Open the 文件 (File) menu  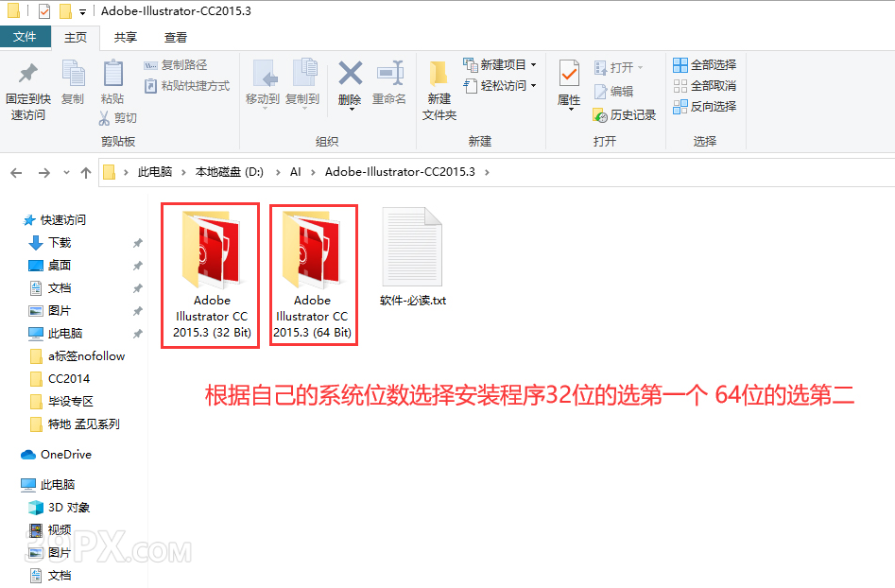26,37
